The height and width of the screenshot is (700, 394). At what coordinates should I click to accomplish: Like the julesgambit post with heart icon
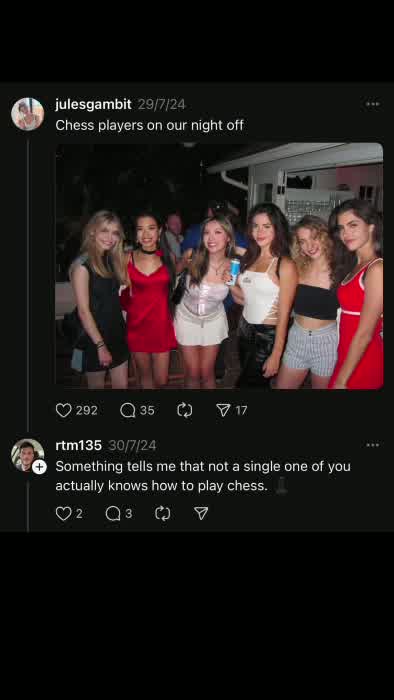click(64, 410)
